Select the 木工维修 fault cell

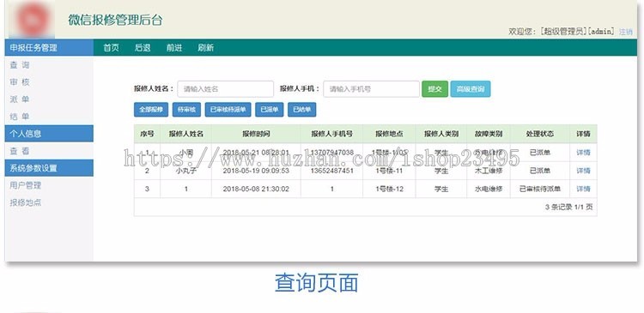pos(489,171)
